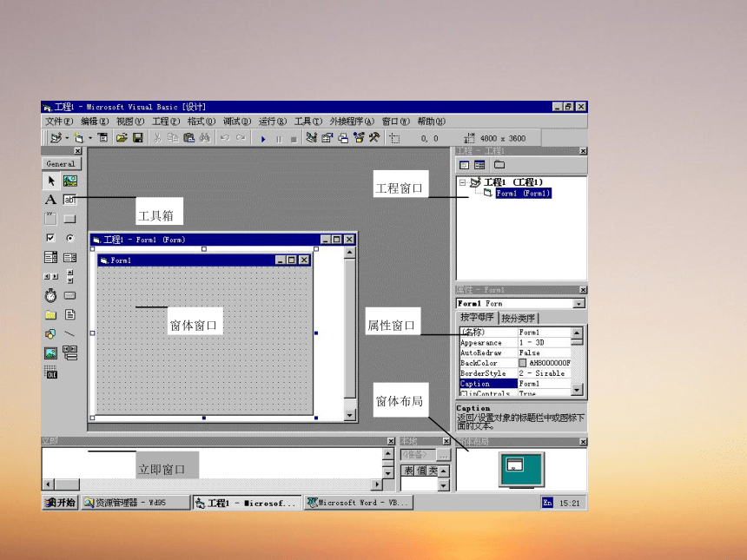Select the Shape control tool
The width and height of the screenshot is (747, 560).
[x=51, y=333]
